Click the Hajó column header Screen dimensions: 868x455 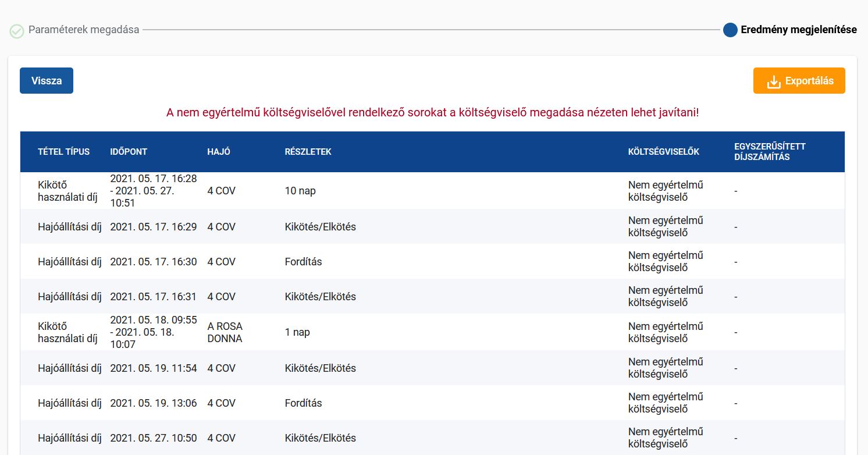tap(219, 151)
